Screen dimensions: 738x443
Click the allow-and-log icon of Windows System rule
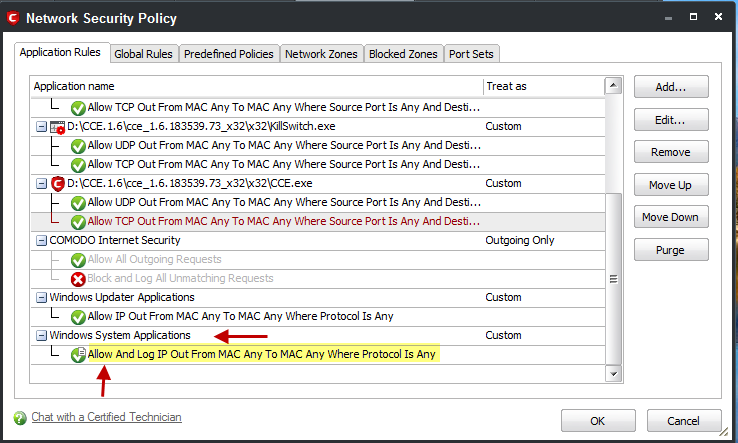coord(78,354)
